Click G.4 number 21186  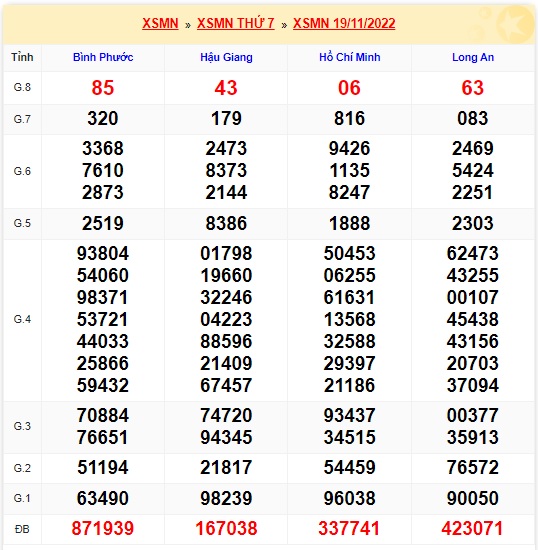pos(349,385)
